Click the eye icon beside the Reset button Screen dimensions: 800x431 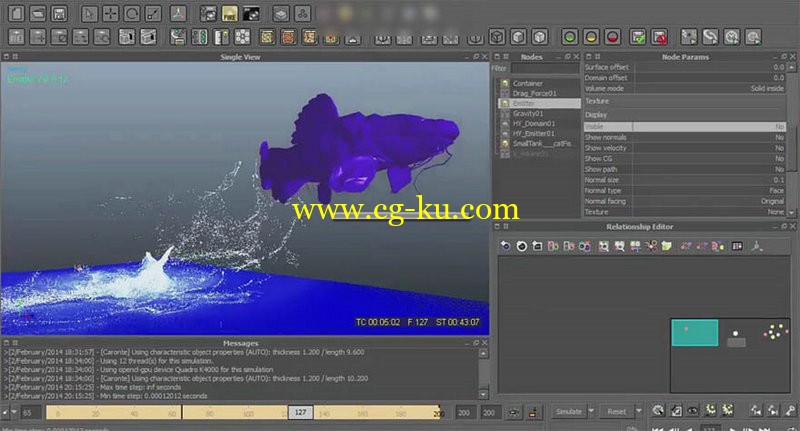tap(692, 410)
